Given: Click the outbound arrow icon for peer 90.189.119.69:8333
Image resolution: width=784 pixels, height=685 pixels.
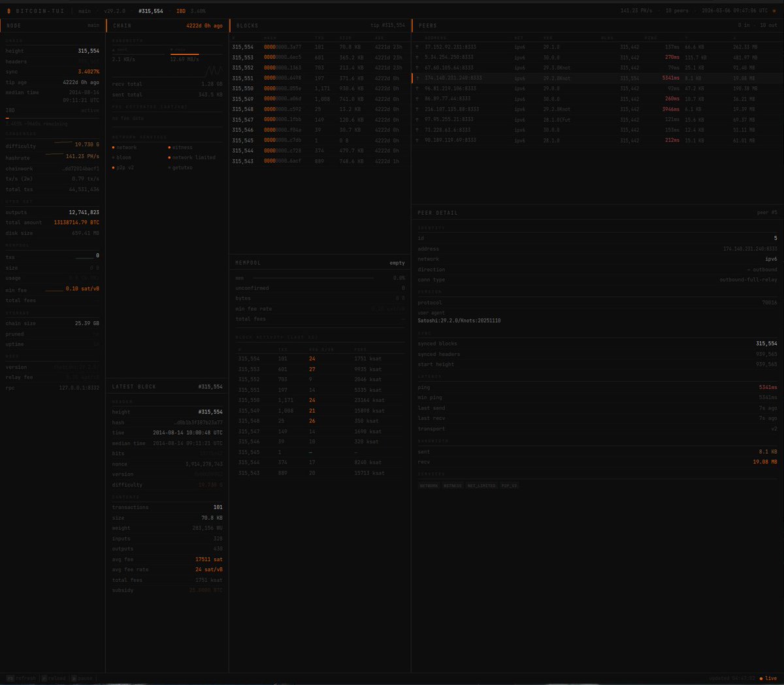Looking at the screenshot, I should pos(417,140).
